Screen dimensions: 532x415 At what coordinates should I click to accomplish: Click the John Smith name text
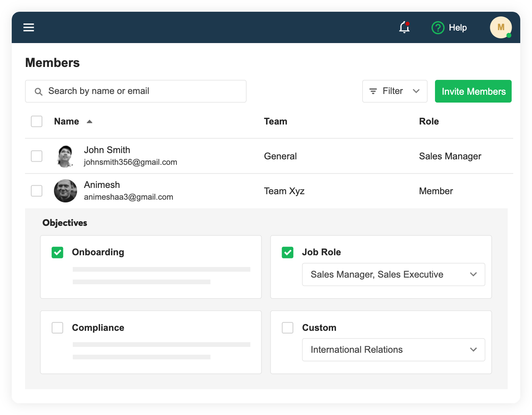(107, 150)
